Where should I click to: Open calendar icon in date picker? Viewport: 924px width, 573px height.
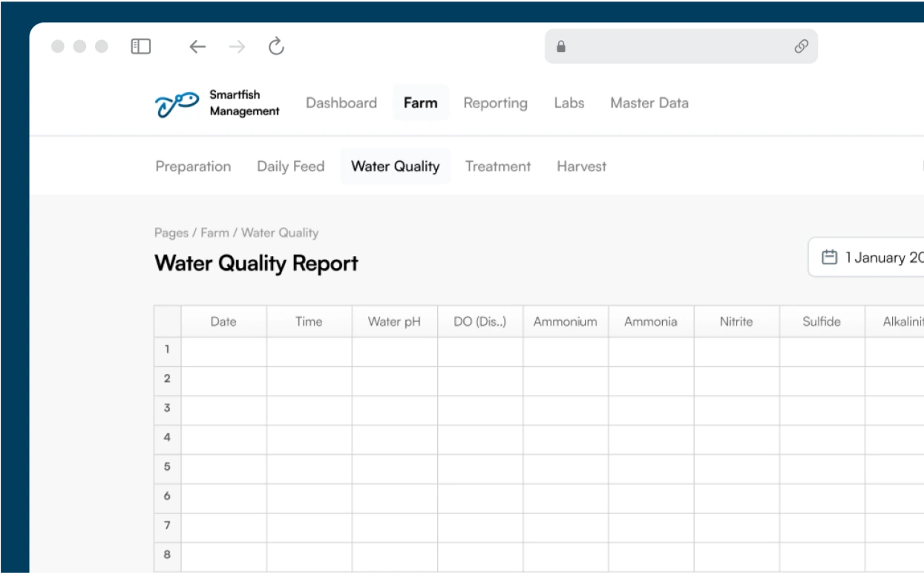pyautogui.click(x=830, y=258)
